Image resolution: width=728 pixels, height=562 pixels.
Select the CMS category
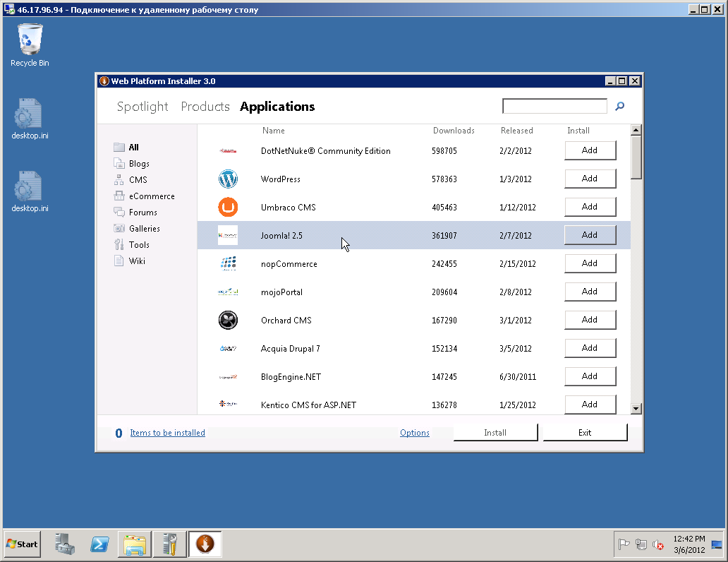[x=131, y=180]
